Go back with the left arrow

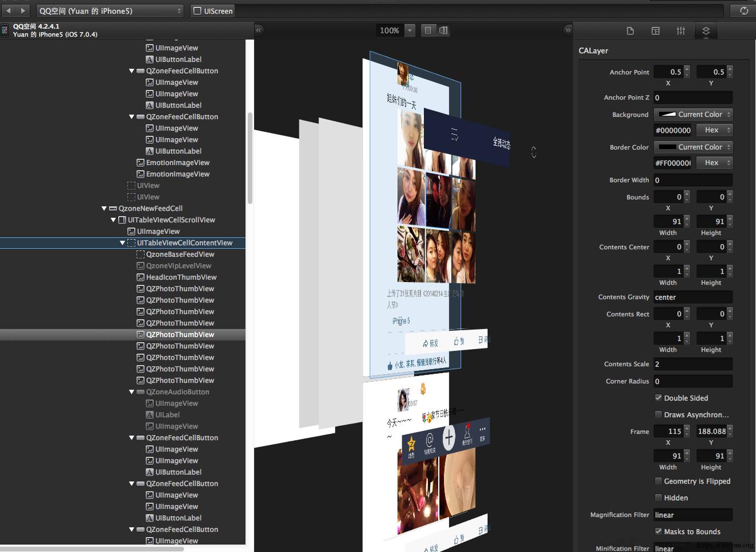9,10
